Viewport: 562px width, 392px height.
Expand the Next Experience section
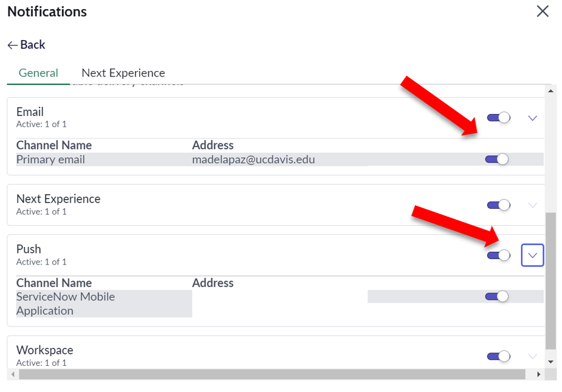click(x=532, y=204)
